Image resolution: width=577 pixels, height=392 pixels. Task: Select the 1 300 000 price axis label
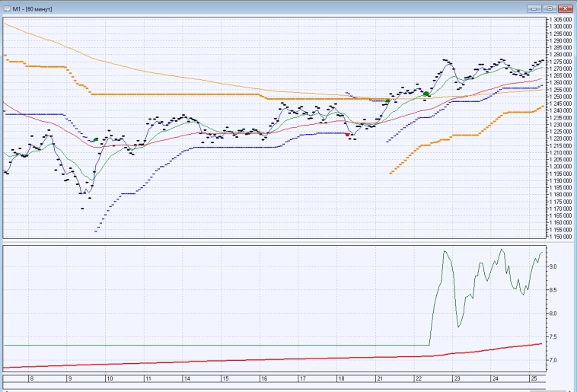[x=559, y=27]
